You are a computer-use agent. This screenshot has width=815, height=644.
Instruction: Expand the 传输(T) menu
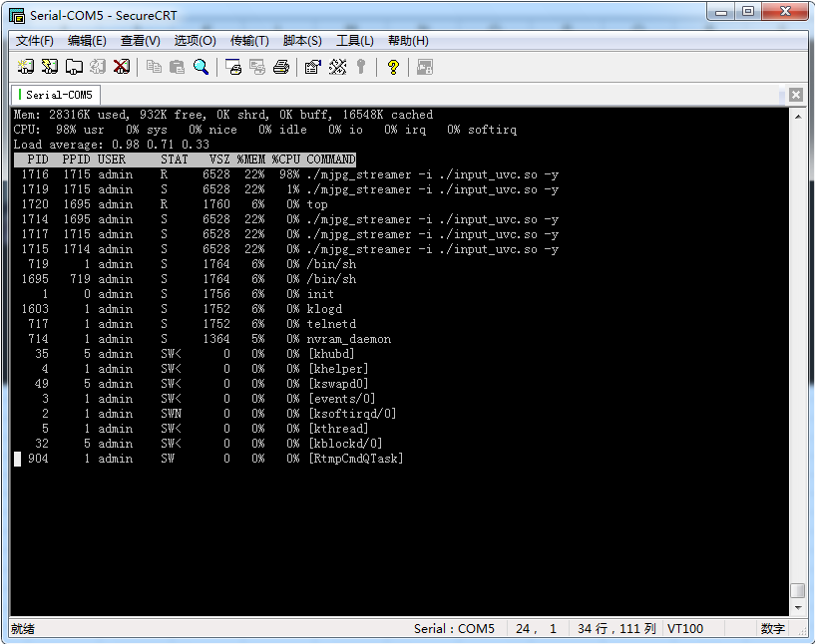click(x=249, y=41)
